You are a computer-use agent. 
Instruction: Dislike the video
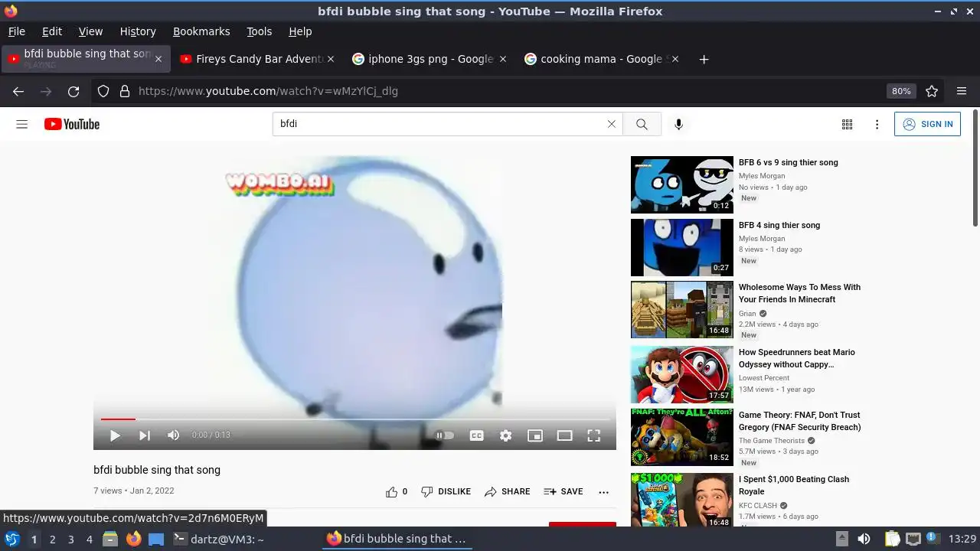click(x=446, y=491)
